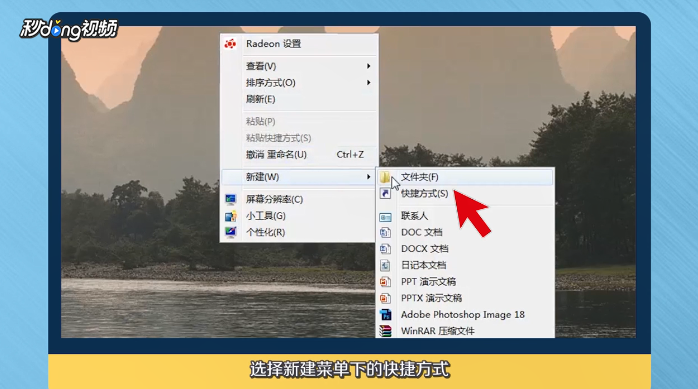Screen dimensions: 698x389
Task: Click the Photoshop PS file icon
Action: click(385, 315)
